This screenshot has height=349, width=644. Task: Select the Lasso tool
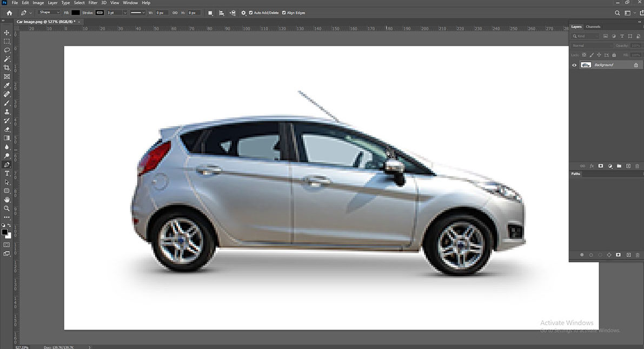pos(7,50)
